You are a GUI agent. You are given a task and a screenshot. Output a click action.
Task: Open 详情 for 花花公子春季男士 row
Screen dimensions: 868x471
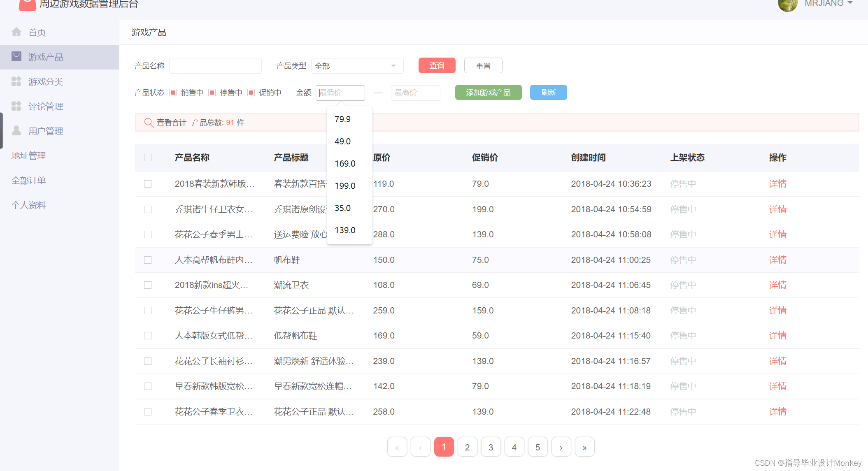(x=777, y=234)
